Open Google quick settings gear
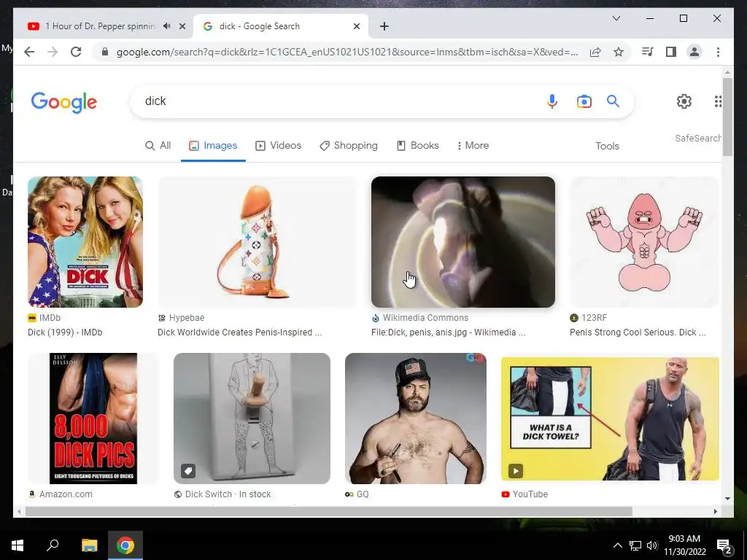The width and height of the screenshot is (747, 560). pyautogui.click(x=684, y=101)
